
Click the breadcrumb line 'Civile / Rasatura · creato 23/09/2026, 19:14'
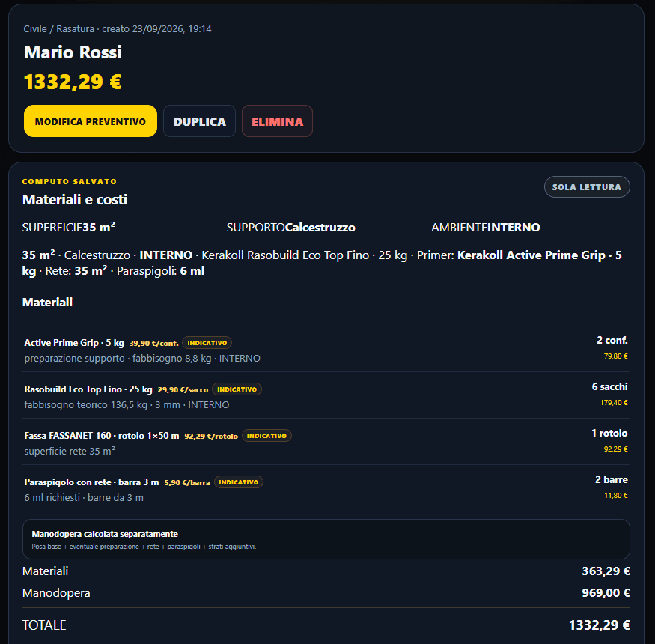click(x=118, y=29)
